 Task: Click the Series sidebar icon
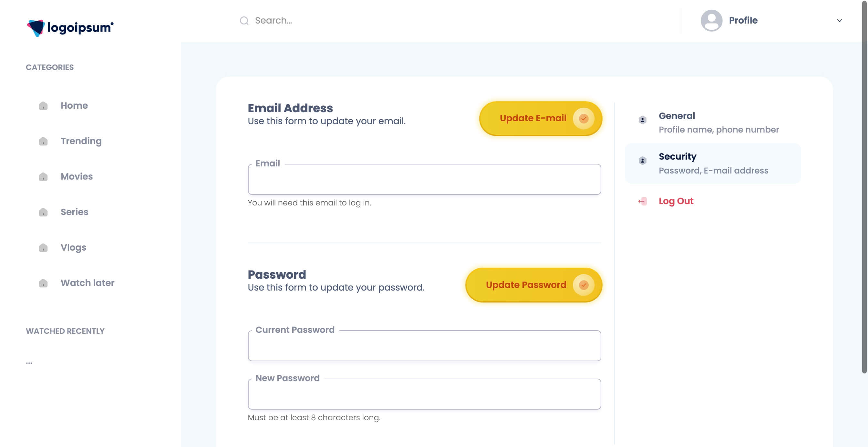(43, 212)
